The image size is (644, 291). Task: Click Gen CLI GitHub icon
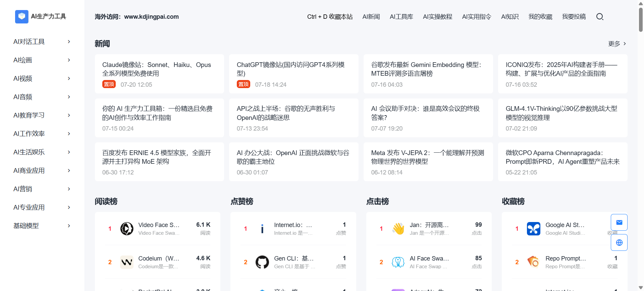pyautogui.click(x=262, y=262)
